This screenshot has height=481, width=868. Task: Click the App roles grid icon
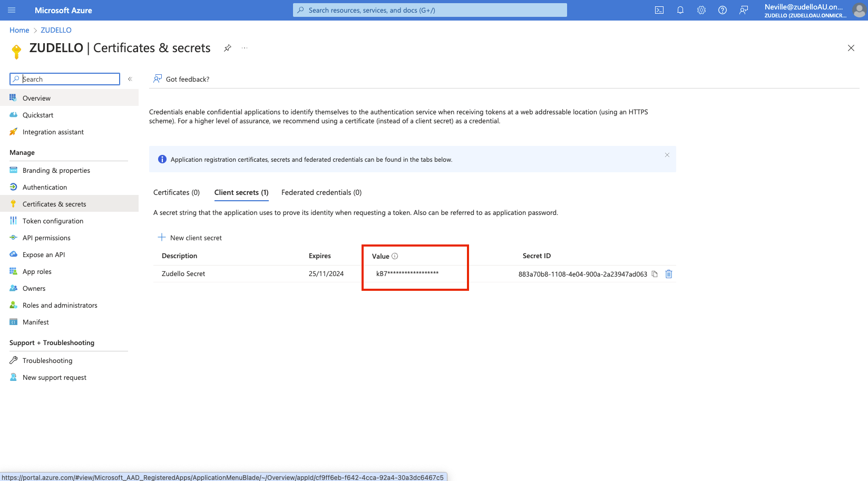[x=13, y=271]
